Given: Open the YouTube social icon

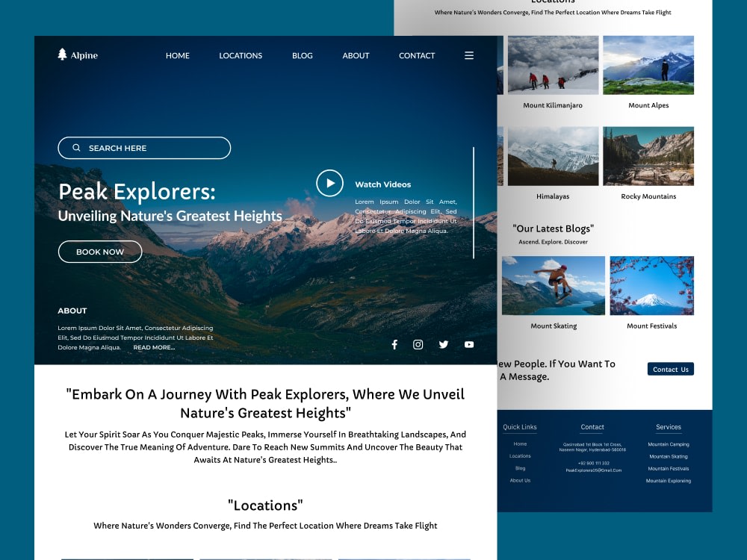Looking at the screenshot, I should (469, 344).
